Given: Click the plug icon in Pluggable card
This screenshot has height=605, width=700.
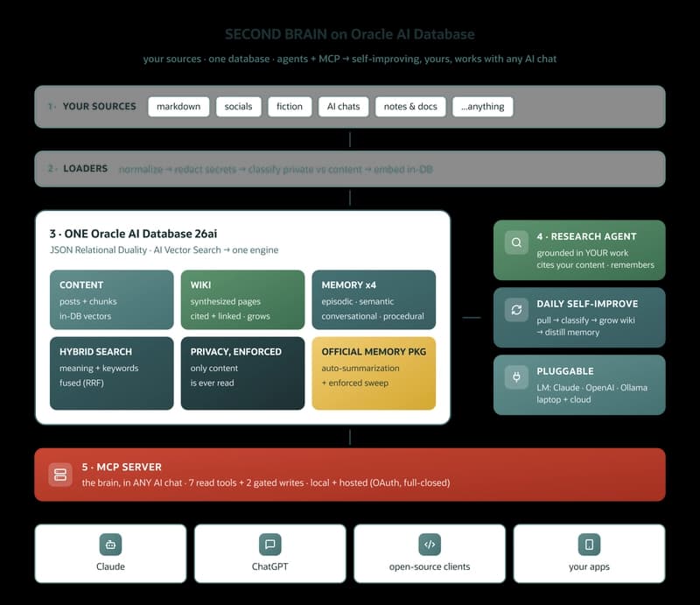Looking at the screenshot, I should (516, 377).
